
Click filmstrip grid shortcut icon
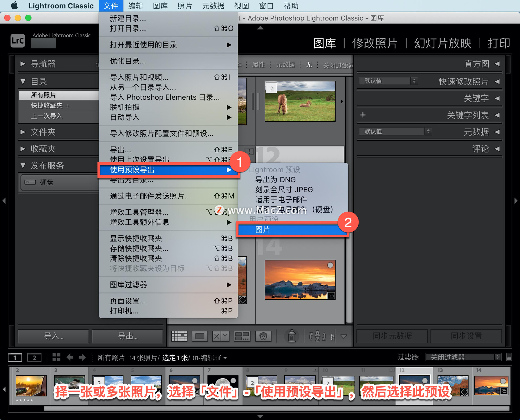[x=56, y=357]
